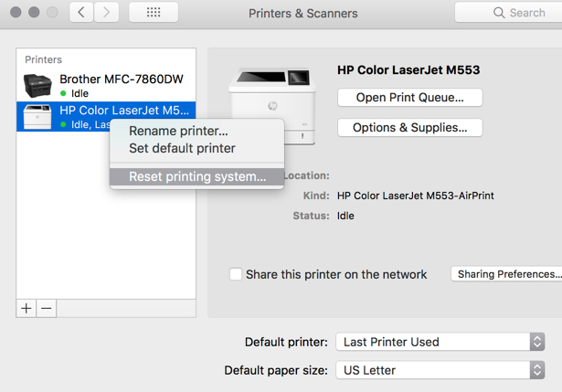This screenshot has height=392, width=562.
Task: Click the forward navigation arrow
Action: tap(107, 13)
